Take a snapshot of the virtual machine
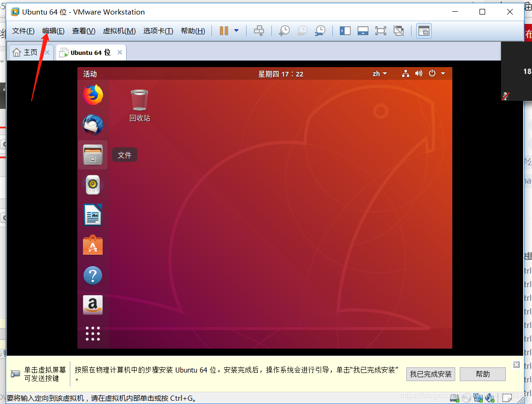 point(284,31)
